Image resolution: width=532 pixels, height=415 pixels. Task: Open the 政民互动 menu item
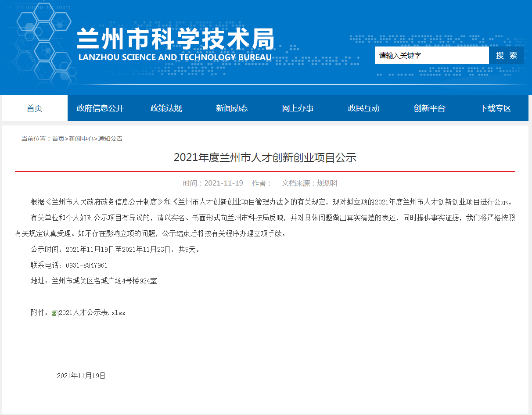[x=364, y=108]
